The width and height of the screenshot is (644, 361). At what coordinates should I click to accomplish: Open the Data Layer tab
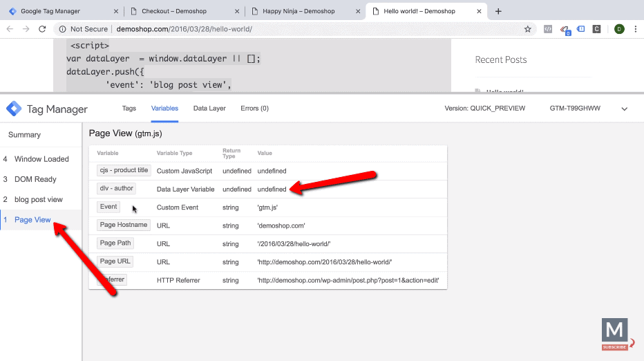209,109
